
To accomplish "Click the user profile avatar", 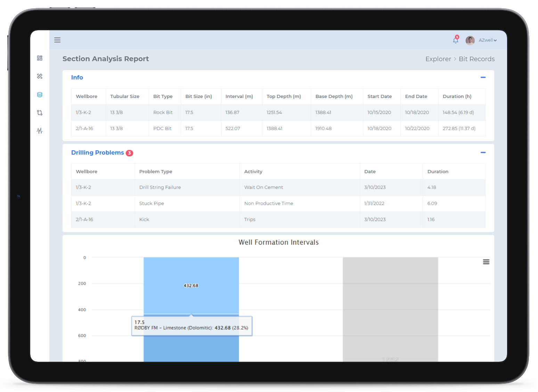I will pos(470,40).
